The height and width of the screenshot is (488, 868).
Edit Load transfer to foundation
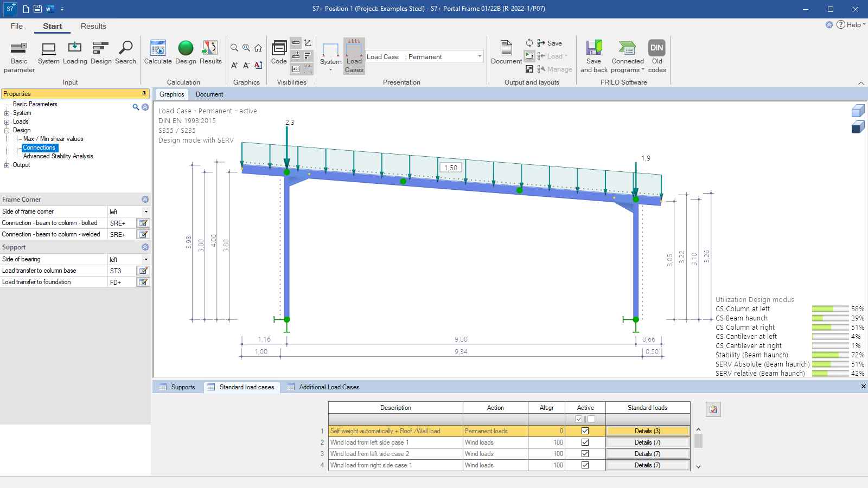coord(143,282)
